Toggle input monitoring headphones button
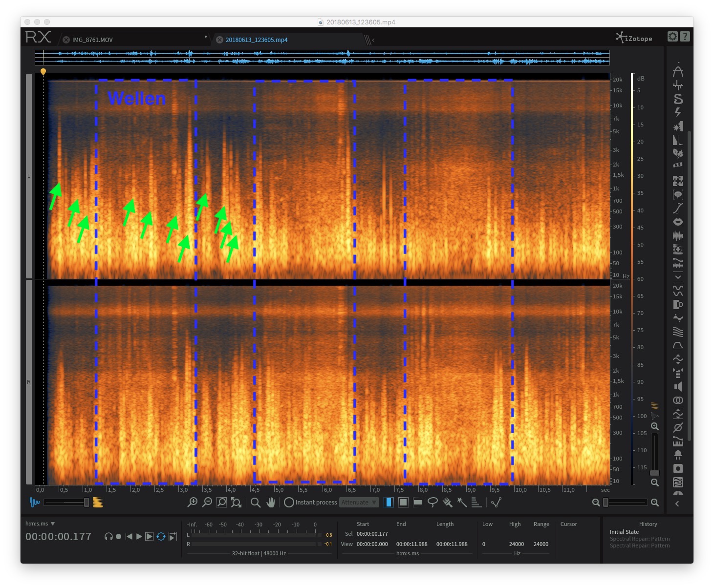714x588 pixels. [x=108, y=536]
